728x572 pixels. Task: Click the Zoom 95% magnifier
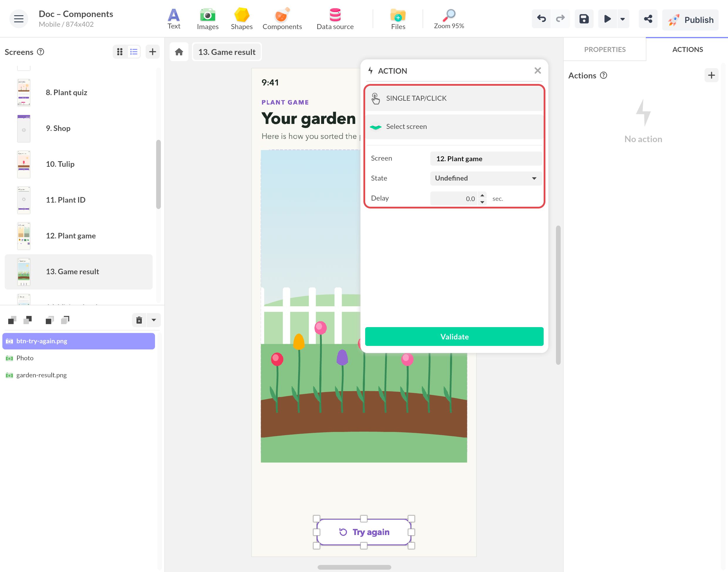point(449,19)
